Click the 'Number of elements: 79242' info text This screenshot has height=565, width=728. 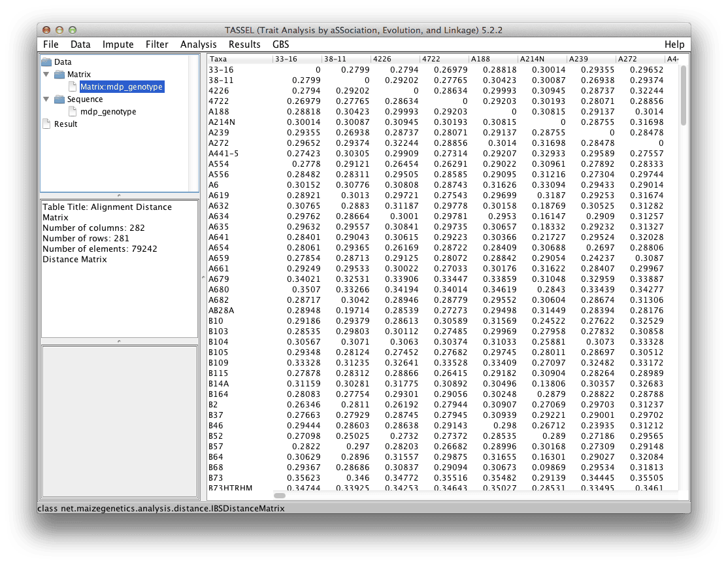(x=100, y=249)
